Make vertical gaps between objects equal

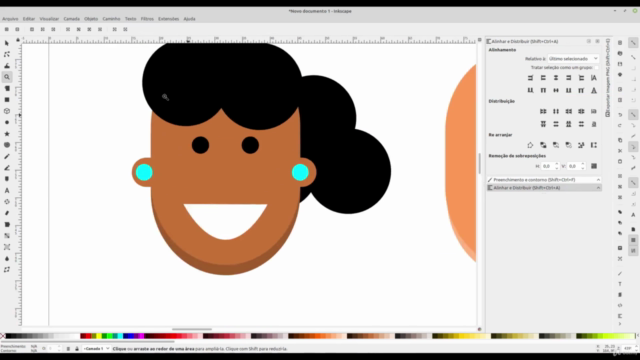coord(581,124)
